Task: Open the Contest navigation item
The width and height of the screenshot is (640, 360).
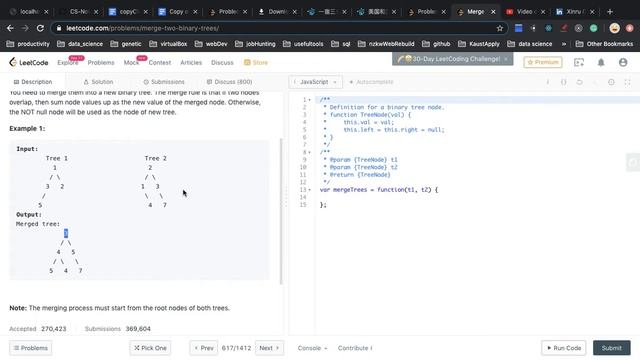Action: click(160, 62)
